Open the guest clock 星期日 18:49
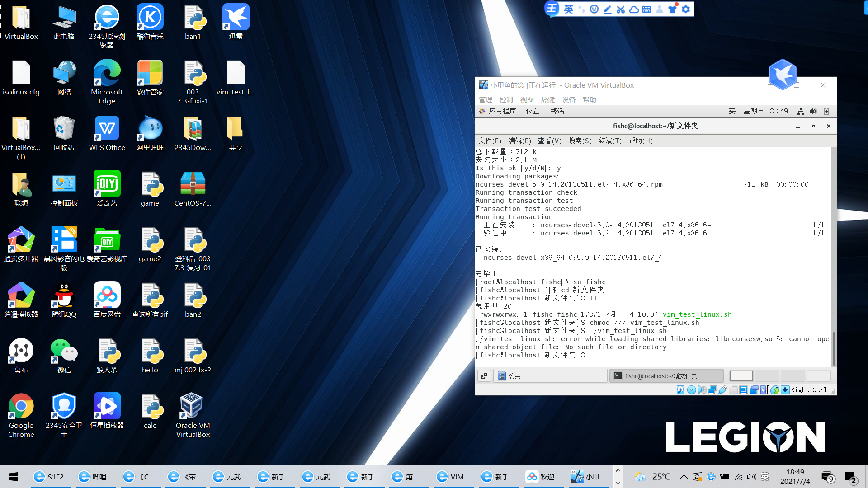The image size is (868, 488). tap(766, 111)
